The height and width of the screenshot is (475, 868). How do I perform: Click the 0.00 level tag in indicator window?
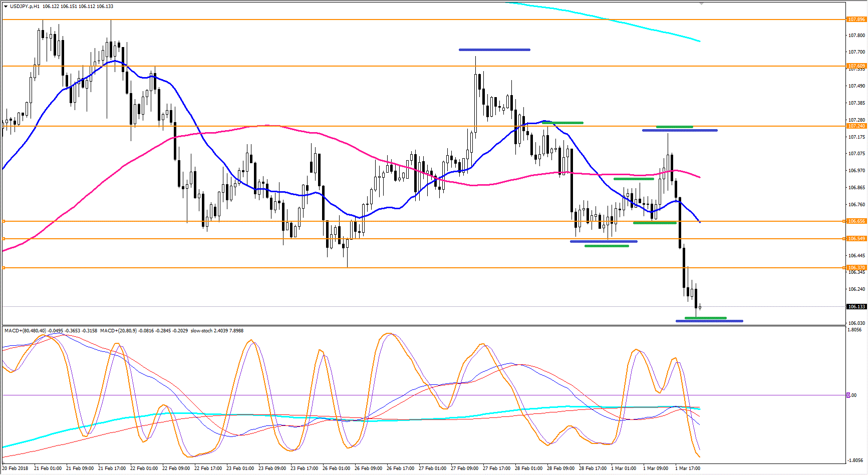tap(851, 395)
